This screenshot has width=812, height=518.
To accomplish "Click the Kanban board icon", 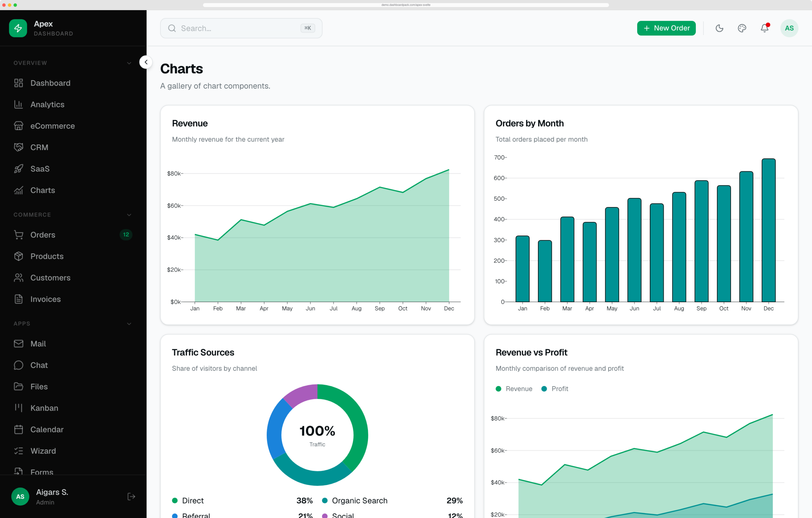I will click(18, 408).
